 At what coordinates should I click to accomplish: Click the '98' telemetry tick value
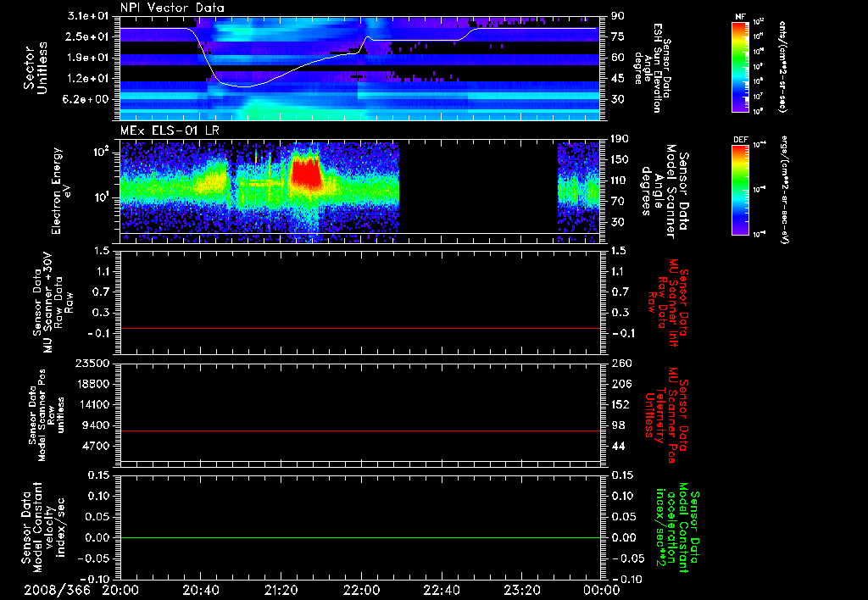(618, 425)
